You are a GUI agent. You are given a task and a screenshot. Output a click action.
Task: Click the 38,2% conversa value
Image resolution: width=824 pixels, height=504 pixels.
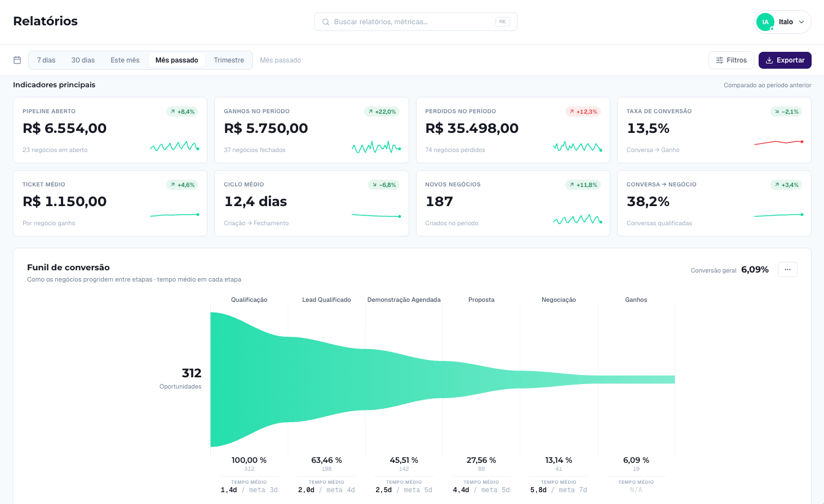click(648, 202)
